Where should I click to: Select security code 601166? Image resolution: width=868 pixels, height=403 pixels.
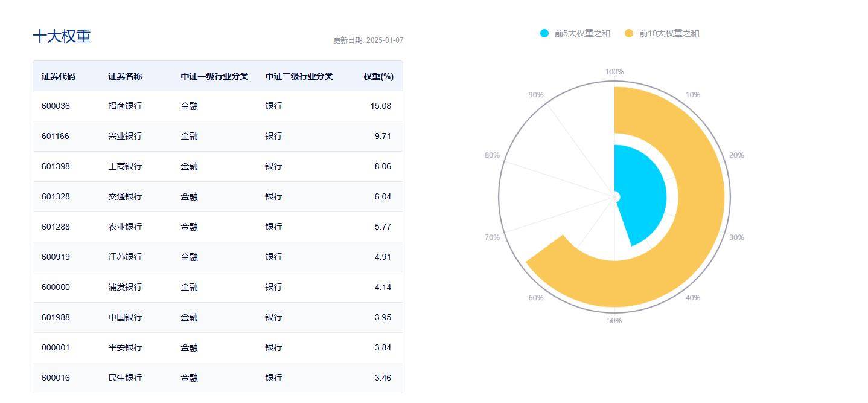click(56, 136)
